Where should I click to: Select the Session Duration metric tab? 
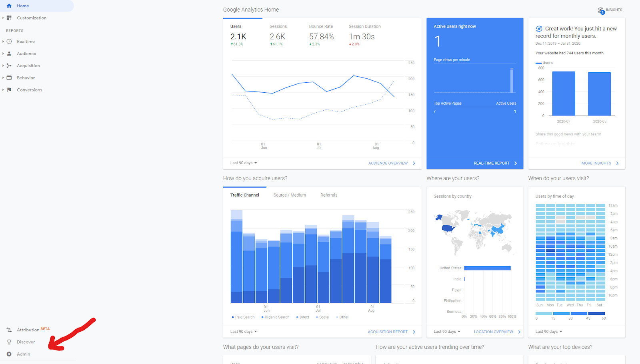point(364,36)
